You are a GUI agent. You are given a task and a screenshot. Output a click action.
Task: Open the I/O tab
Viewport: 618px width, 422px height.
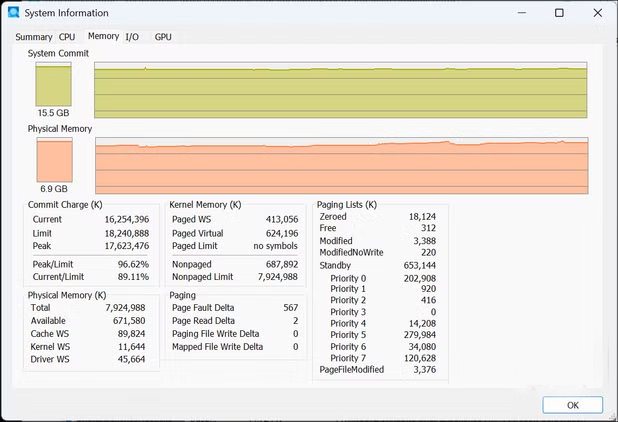(x=132, y=37)
